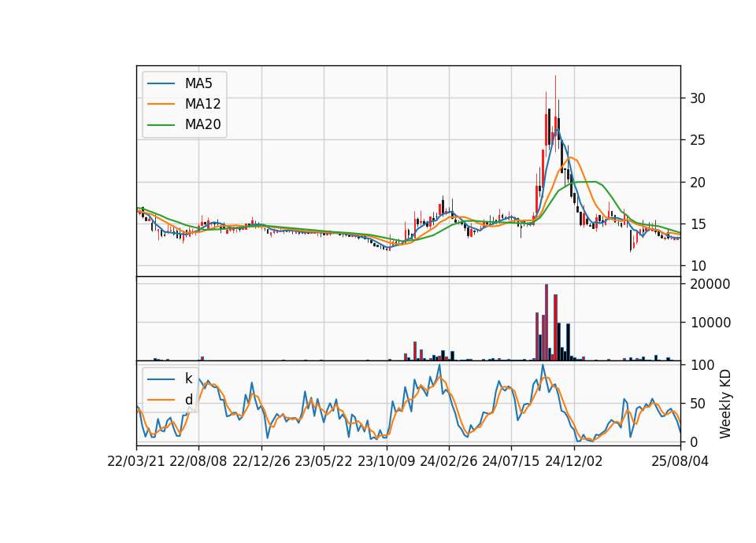Click the date label 25/08/04
The image size is (756, 543).
(x=680, y=461)
